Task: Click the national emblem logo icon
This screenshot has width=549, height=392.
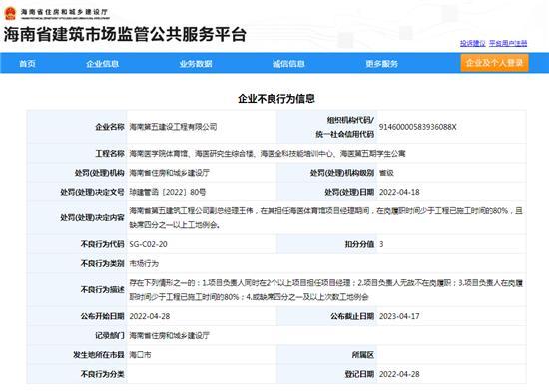Action: pos(10,14)
